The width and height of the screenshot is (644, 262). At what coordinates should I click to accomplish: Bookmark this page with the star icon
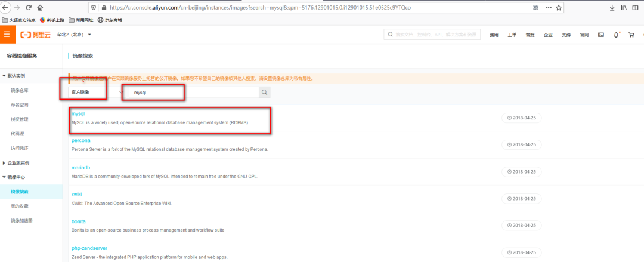coord(559,7)
